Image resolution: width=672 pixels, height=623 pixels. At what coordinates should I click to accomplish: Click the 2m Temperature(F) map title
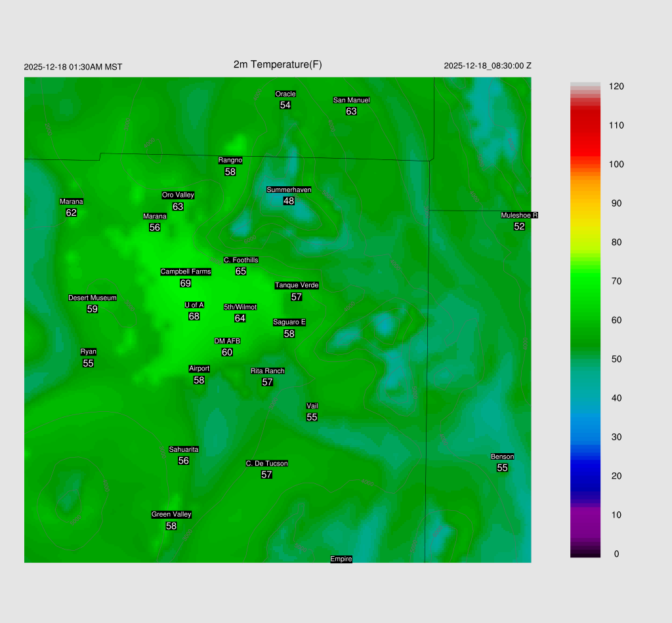point(278,64)
